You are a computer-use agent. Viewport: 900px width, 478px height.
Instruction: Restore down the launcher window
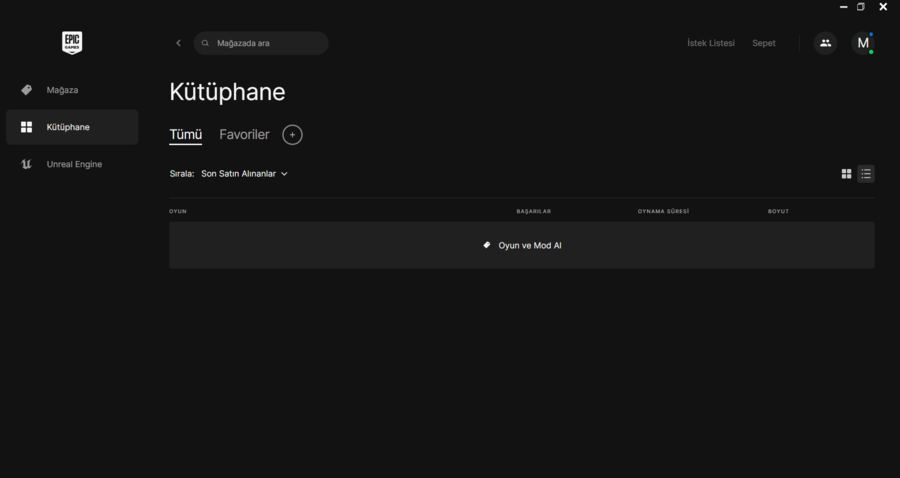[x=861, y=7]
